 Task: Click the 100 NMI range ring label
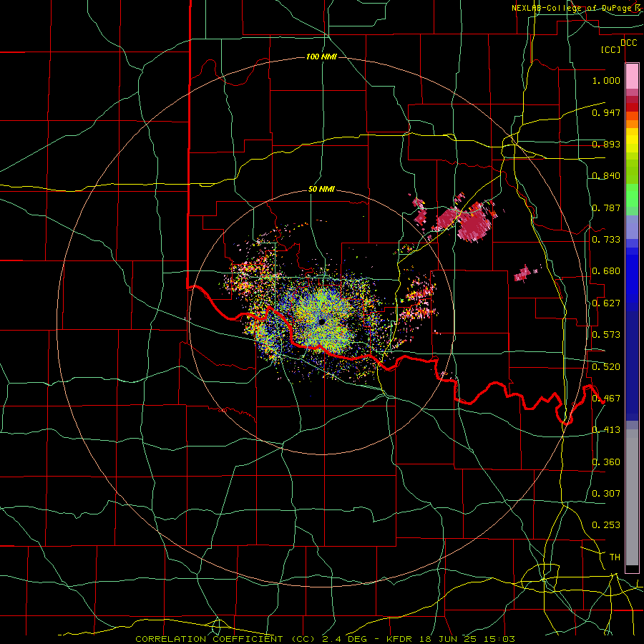click(321, 57)
